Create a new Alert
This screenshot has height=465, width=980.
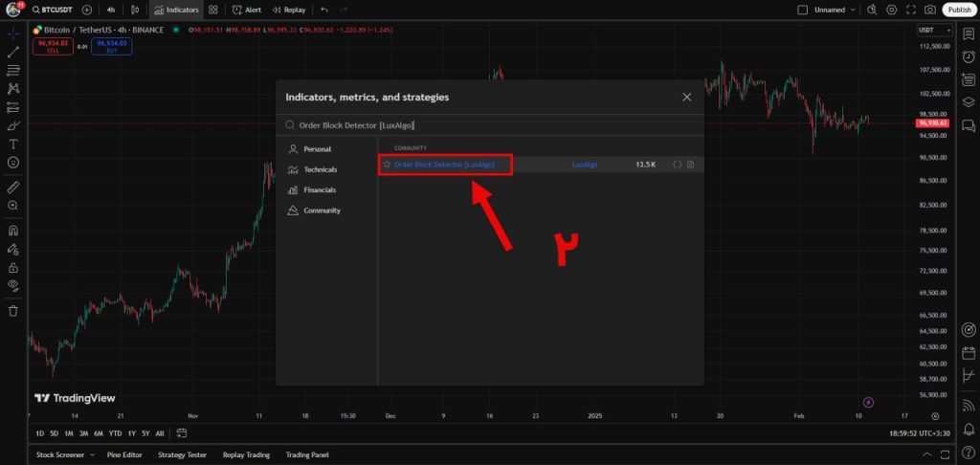(247, 10)
